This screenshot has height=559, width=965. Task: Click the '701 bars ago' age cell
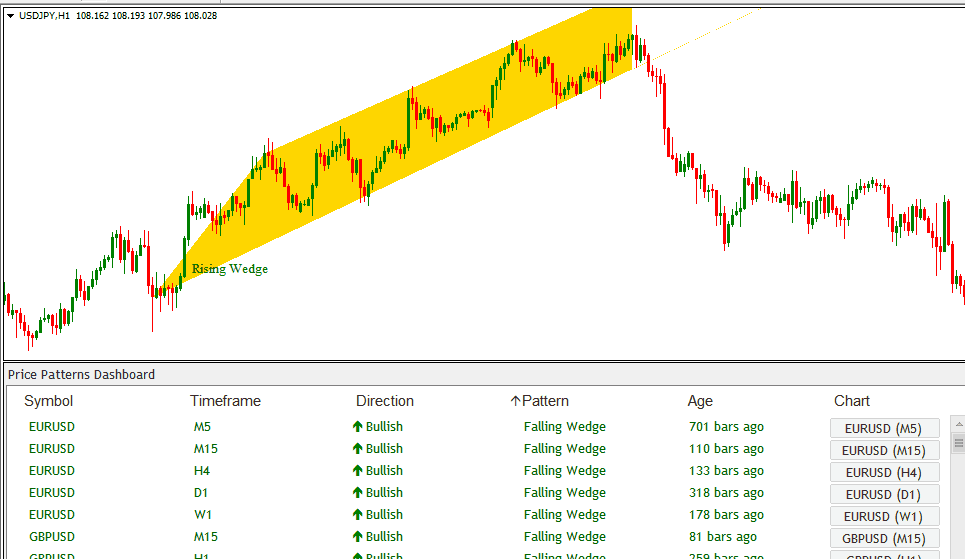pyautogui.click(x=726, y=427)
